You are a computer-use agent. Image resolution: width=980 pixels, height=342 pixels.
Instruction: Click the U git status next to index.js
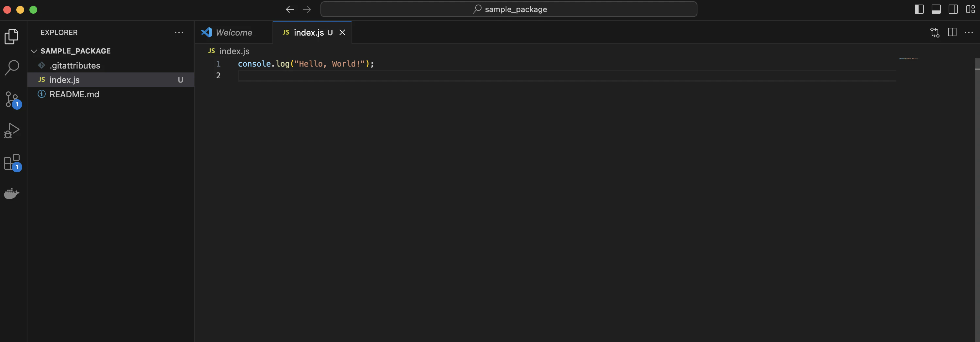[x=181, y=80]
